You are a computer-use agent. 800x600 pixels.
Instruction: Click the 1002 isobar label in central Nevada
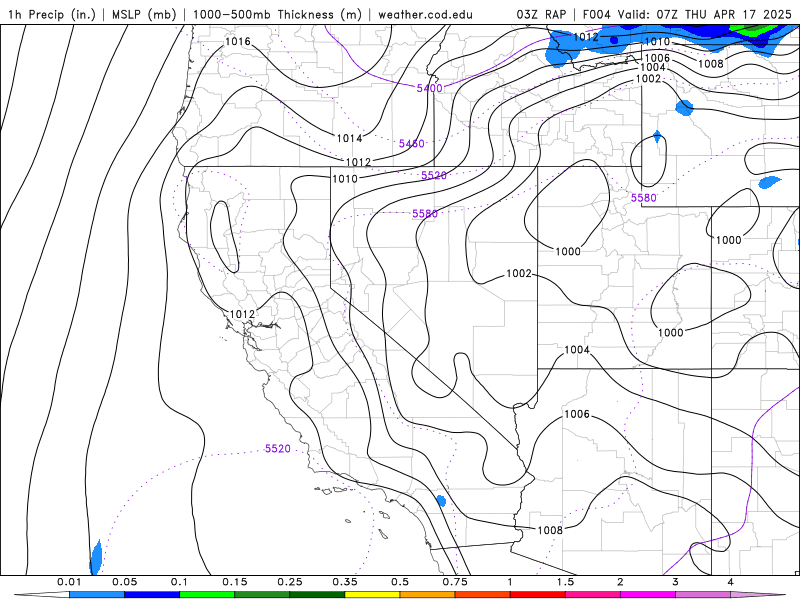tap(519, 273)
